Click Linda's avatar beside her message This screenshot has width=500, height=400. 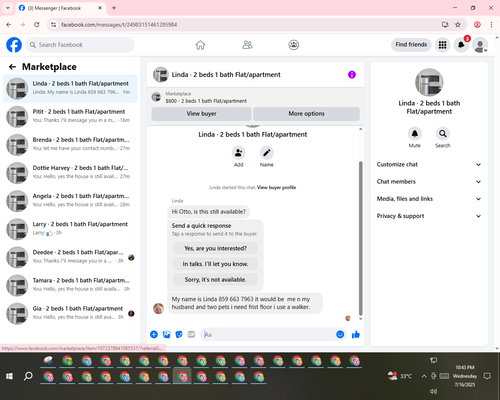click(158, 308)
